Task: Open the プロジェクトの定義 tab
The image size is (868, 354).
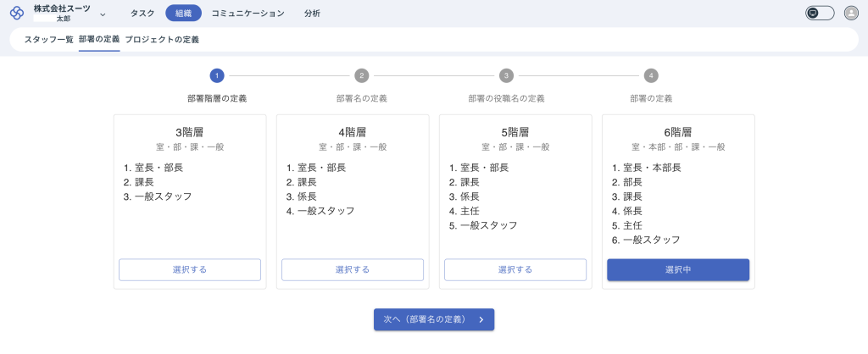Action: [162, 40]
